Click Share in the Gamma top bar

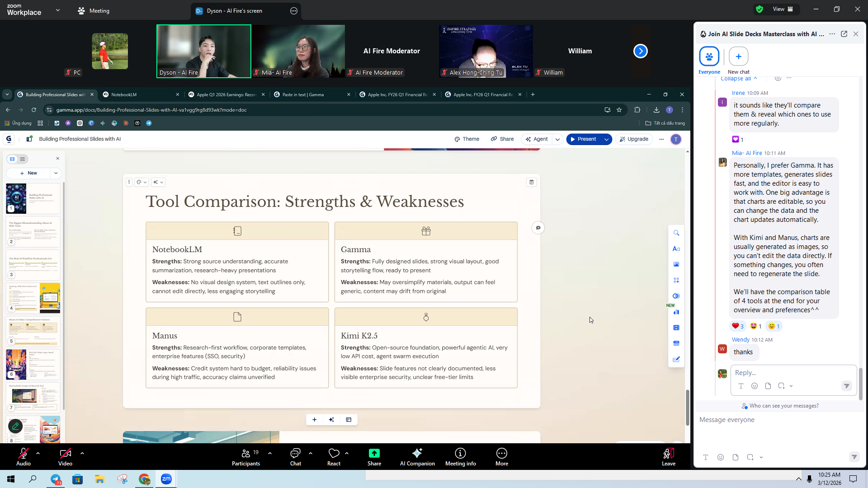point(502,139)
